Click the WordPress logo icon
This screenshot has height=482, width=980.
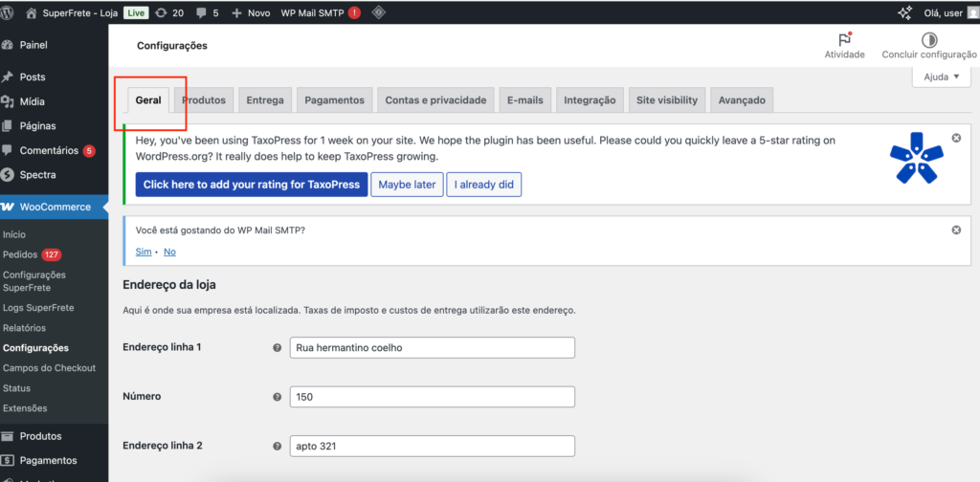tap(7, 12)
